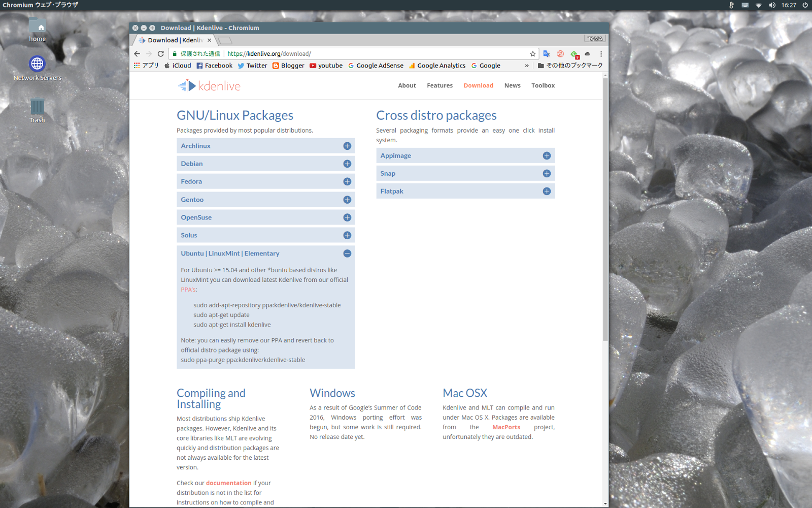Click the cloud extension icon in toolbar
Screen dimensions: 812x508
588,54
